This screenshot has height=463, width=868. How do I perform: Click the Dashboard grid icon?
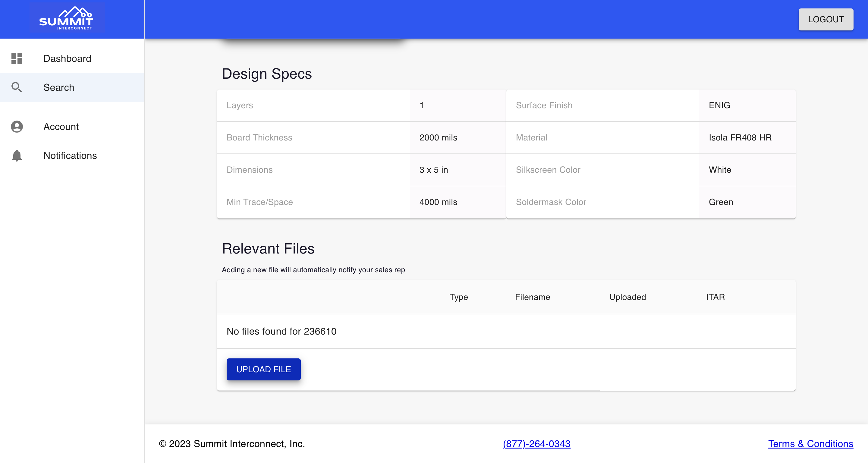17,58
